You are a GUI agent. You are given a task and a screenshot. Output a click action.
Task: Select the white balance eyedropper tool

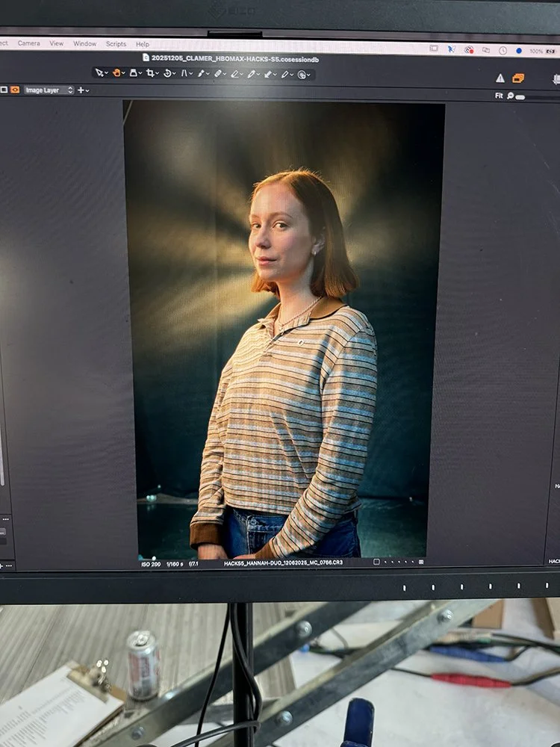point(251,74)
